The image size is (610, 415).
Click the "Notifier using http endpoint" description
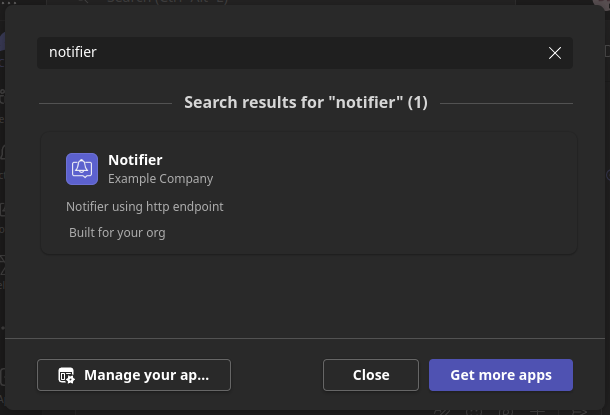tap(144, 207)
